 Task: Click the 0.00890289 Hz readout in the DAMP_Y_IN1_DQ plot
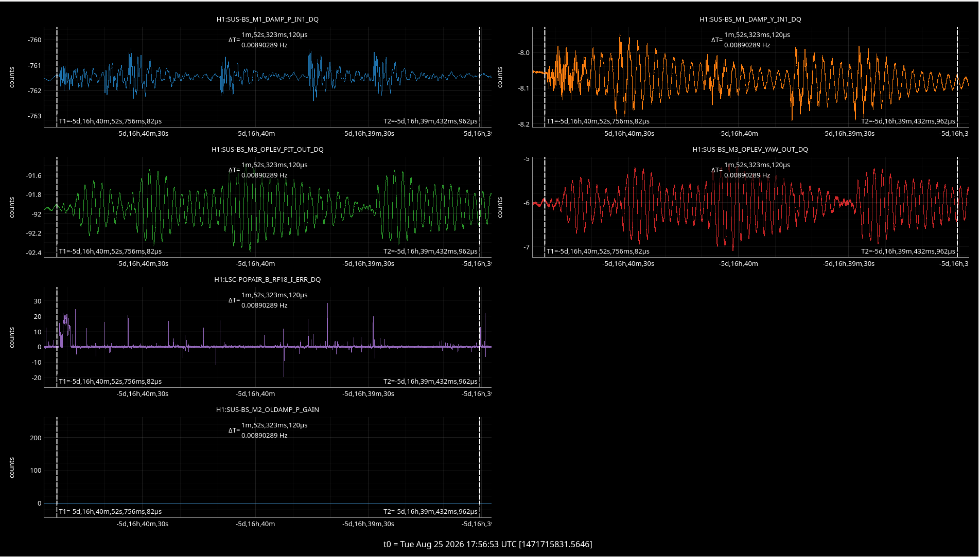[x=747, y=45]
